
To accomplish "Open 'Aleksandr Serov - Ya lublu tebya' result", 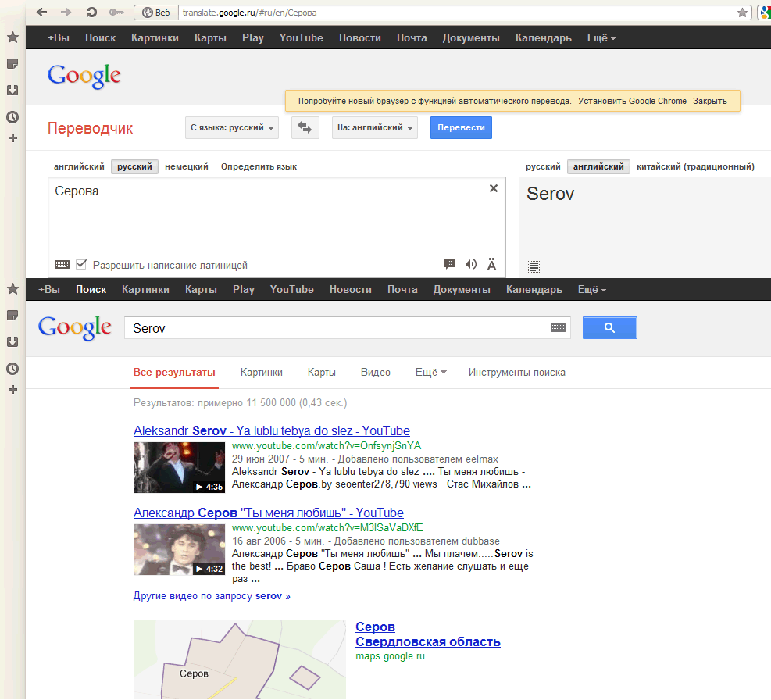I will tap(271, 431).
